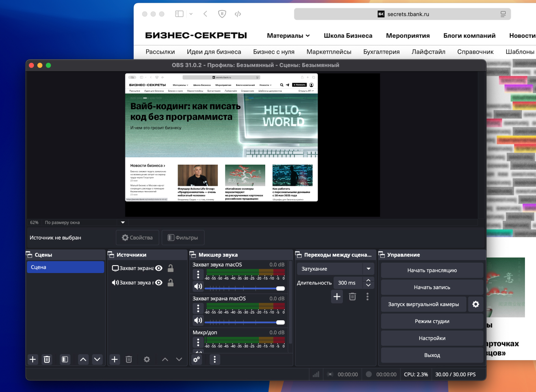
Task: Click the 300 ms duration field
Action: pyautogui.click(x=347, y=282)
